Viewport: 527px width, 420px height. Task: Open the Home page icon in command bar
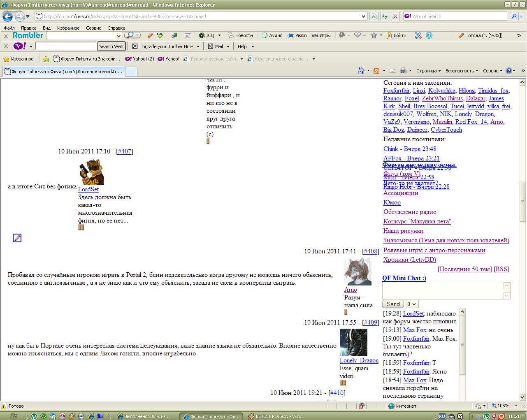click(x=361, y=71)
